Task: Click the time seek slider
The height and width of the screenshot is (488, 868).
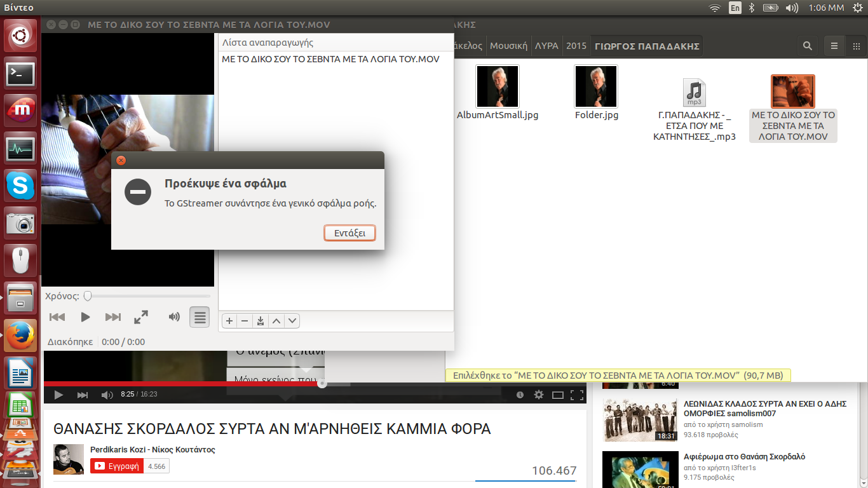Action: 147,296
